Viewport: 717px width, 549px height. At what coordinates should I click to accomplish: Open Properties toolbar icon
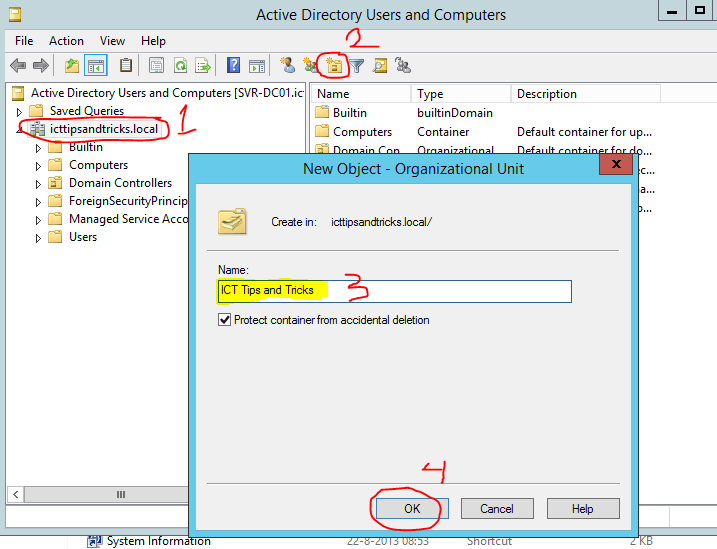[x=156, y=66]
